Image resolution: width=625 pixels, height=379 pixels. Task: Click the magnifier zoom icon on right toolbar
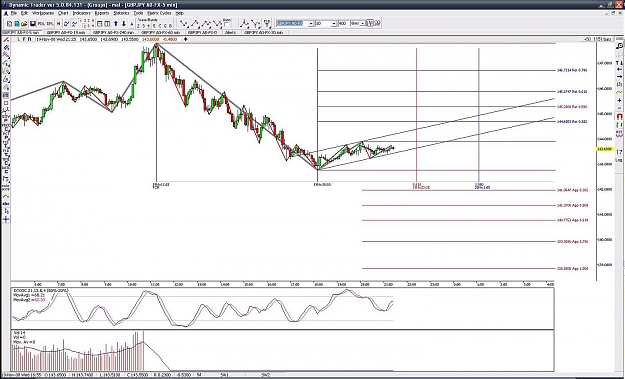[x=620, y=46]
